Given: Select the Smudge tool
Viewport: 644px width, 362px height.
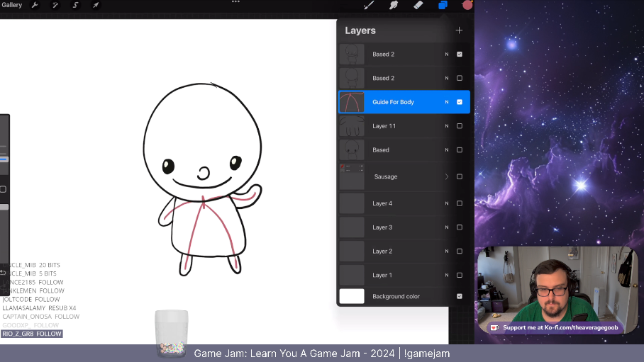Looking at the screenshot, I should pyautogui.click(x=394, y=5).
